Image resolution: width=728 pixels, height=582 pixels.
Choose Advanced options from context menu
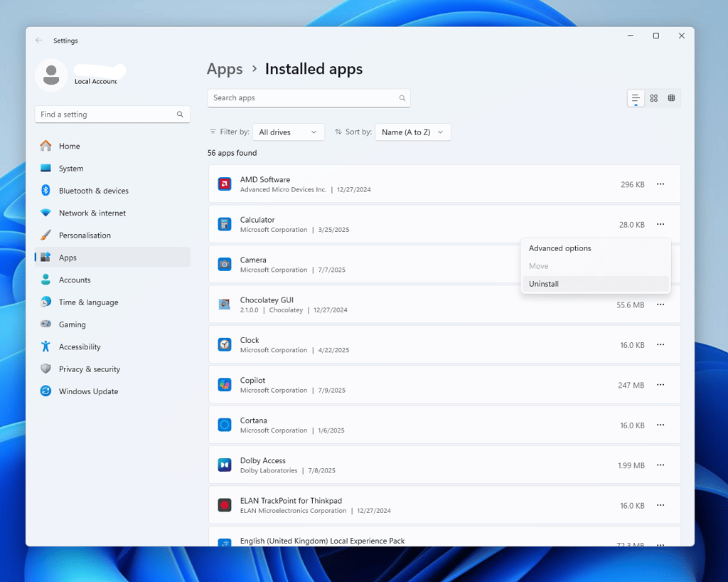coord(596,248)
